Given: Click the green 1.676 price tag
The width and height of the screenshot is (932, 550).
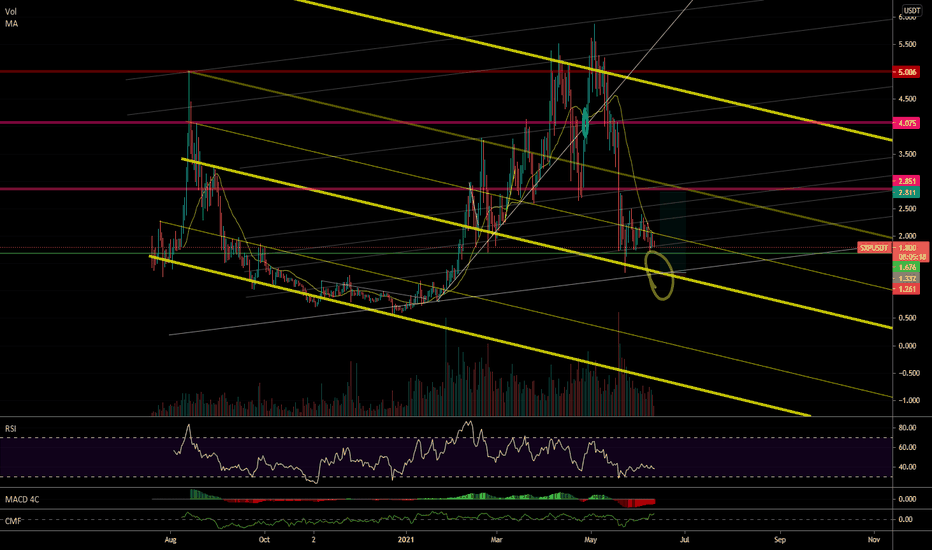Looking at the screenshot, I should pyautogui.click(x=906, y=268).
